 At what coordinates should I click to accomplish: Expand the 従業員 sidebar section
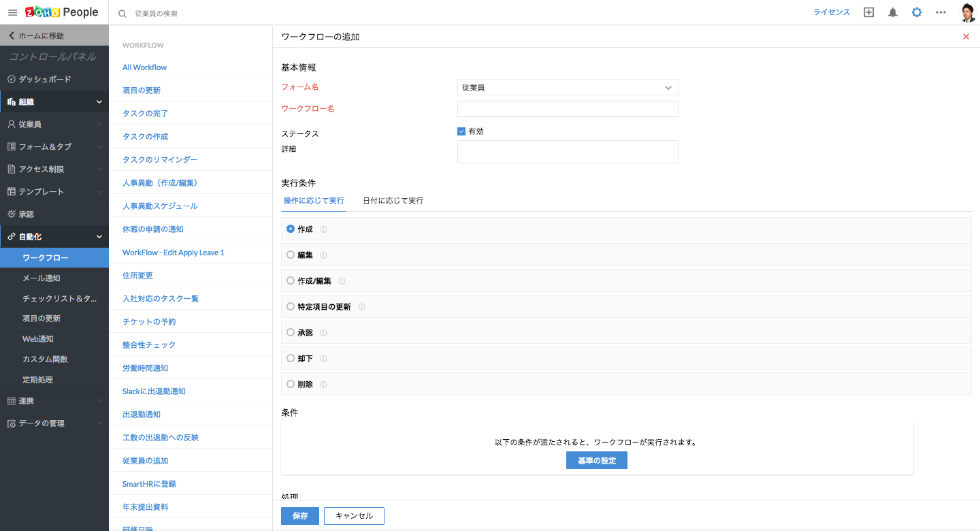(54, 125)
